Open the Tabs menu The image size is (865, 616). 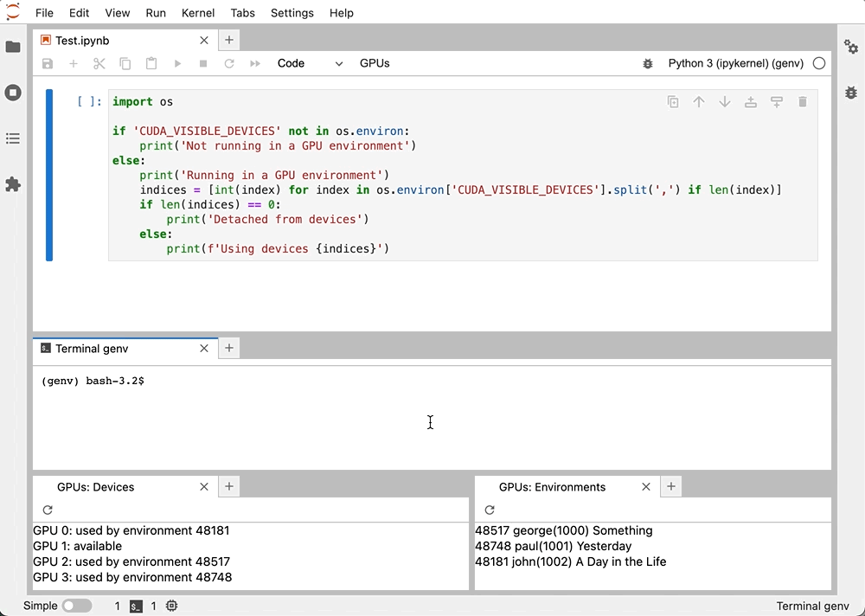point(243,13)
